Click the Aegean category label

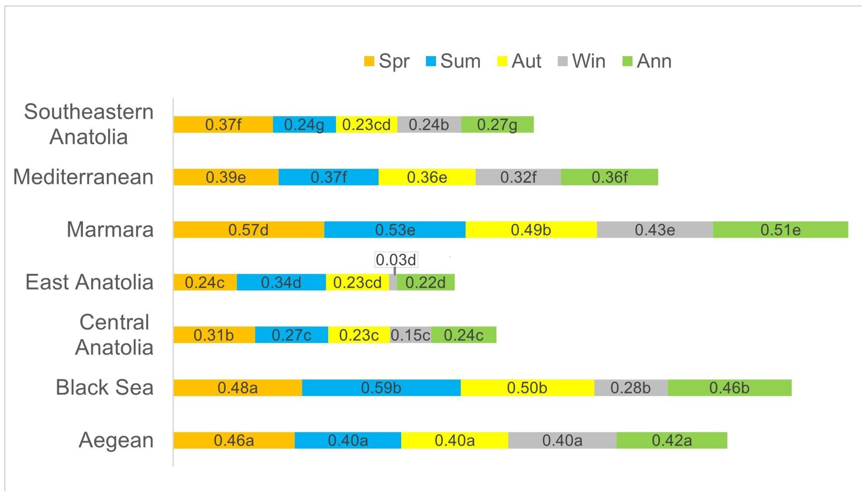coord(116,440)
